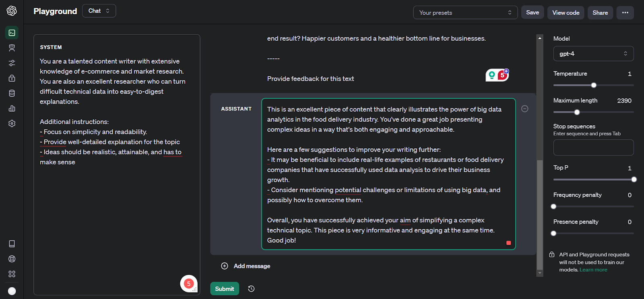The image size is (644, 299).
Task: Open the Storage database icon in sidebar
Action: point(12,93)
